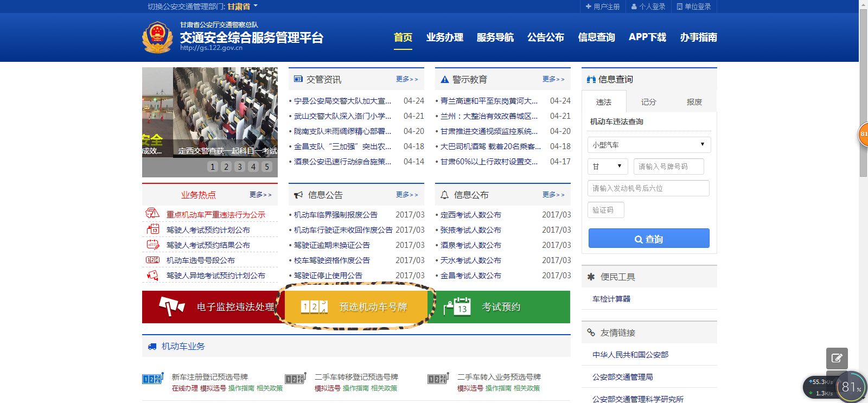Click the 友情链接 chain link icon
The height and width of the screenshot is (403, 868).
point(591,332)
